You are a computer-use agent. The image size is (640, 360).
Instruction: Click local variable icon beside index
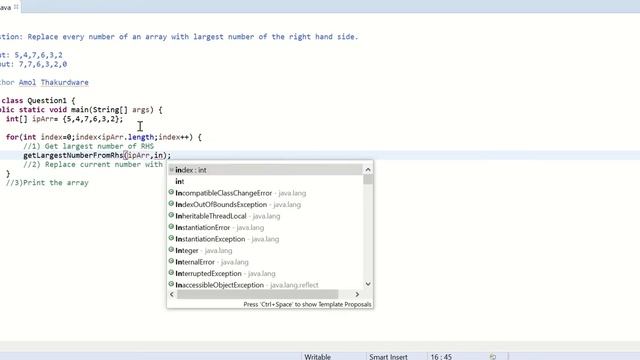point(171,169)
